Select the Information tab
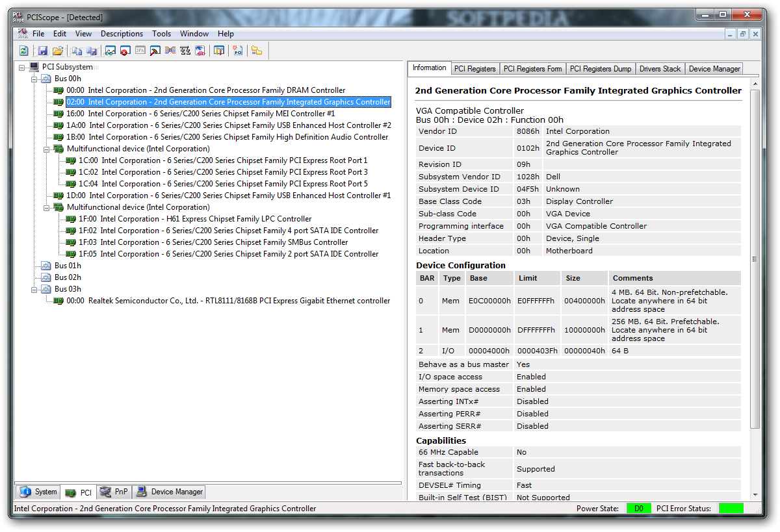780x532 pixels. pos(429,68)
